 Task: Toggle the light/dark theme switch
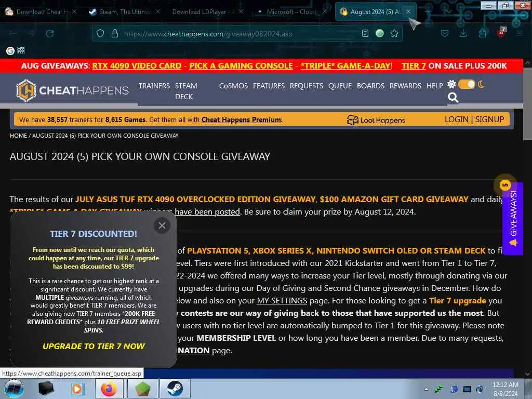click(x=467, y=84)
